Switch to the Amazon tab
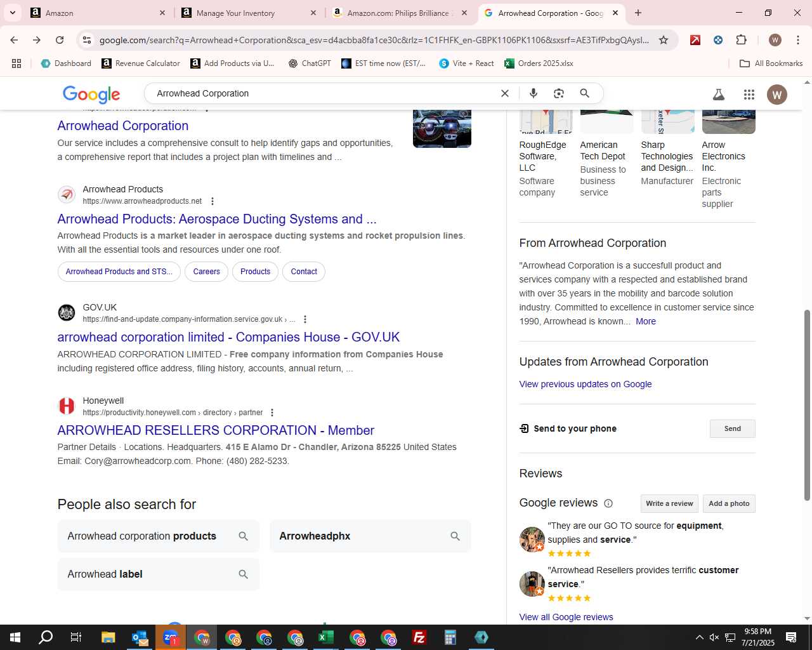Image resolution: width=812 pixels, height=650 pixels. pos(98,13)
